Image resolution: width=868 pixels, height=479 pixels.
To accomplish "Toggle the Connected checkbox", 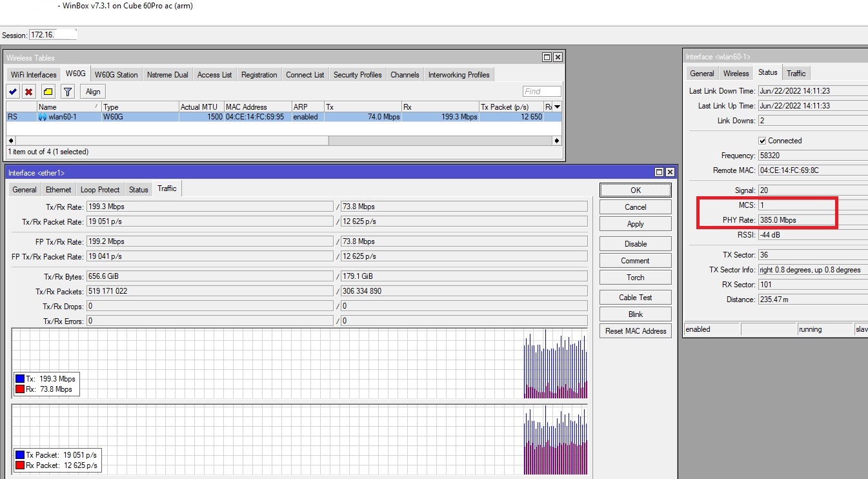I will point(762,141).
